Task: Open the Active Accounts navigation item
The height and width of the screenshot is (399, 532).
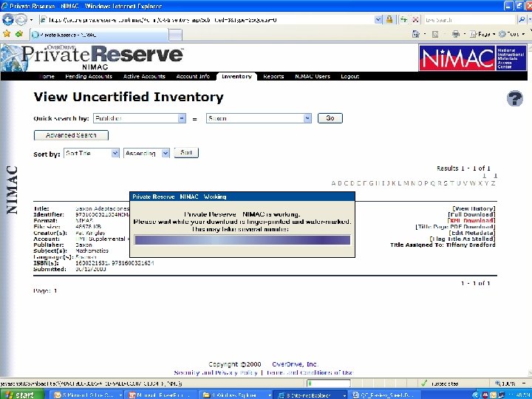Action: [x=144, y=76]
